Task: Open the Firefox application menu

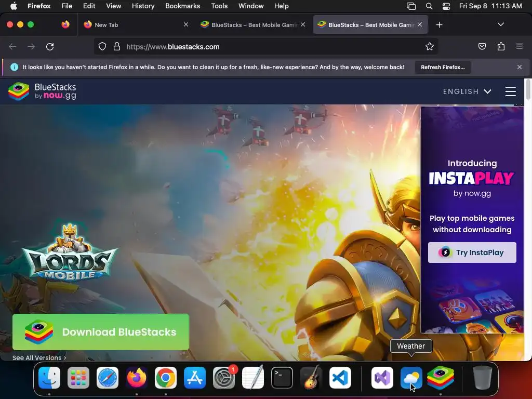Action: coord(39,6)
